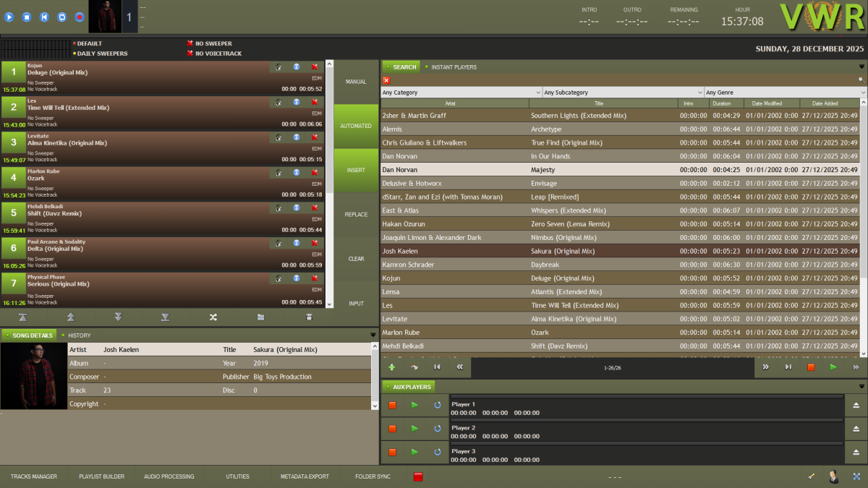Image resolution: width=868 pixels, height=488 pixels.
Task: Enable the DAILY SWEEPERS option
Action: (x=101, y=53)
